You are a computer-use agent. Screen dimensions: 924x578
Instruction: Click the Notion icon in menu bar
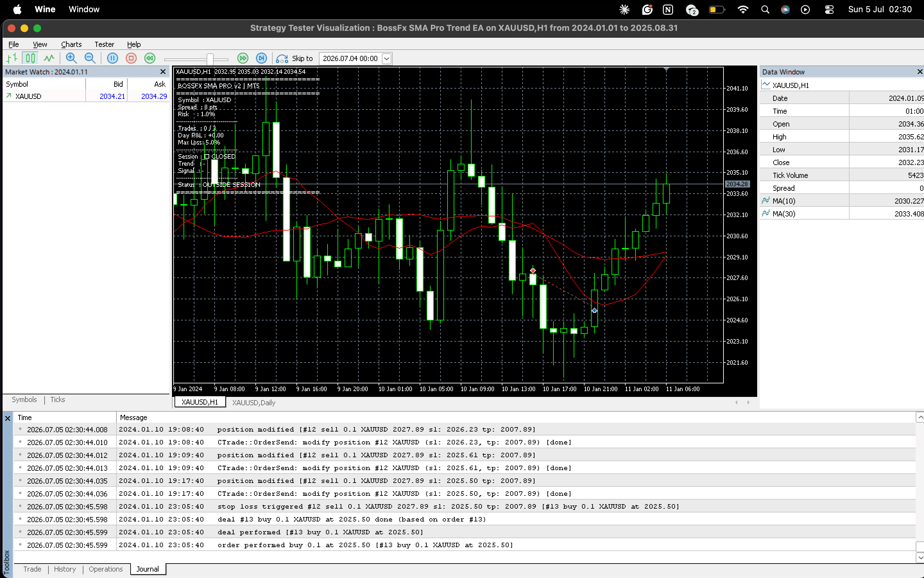pos(668,10)
